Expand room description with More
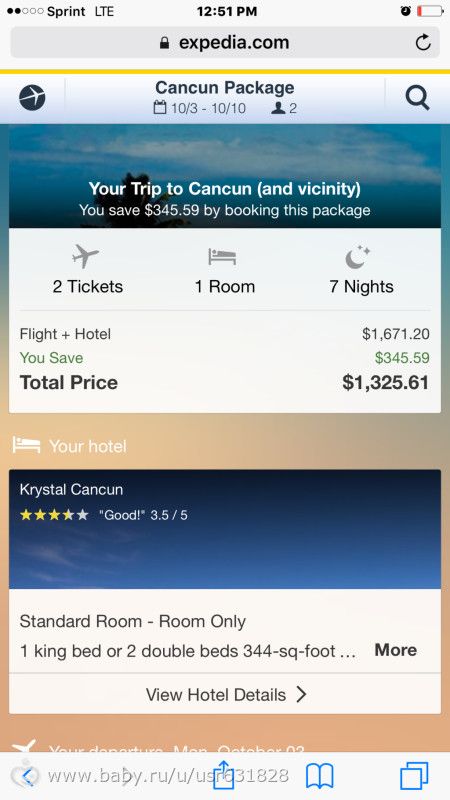The height and width of the screenshot is (800, 450). pos(395,650)
